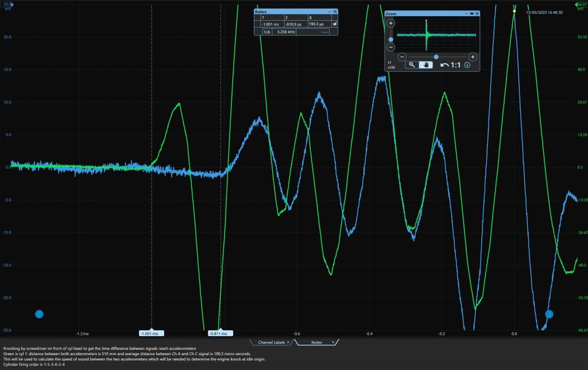The height and width of the screenshot is (370, 588).
Task: Click horizontal zoom out minus button
Action: [x=402, y=57]
